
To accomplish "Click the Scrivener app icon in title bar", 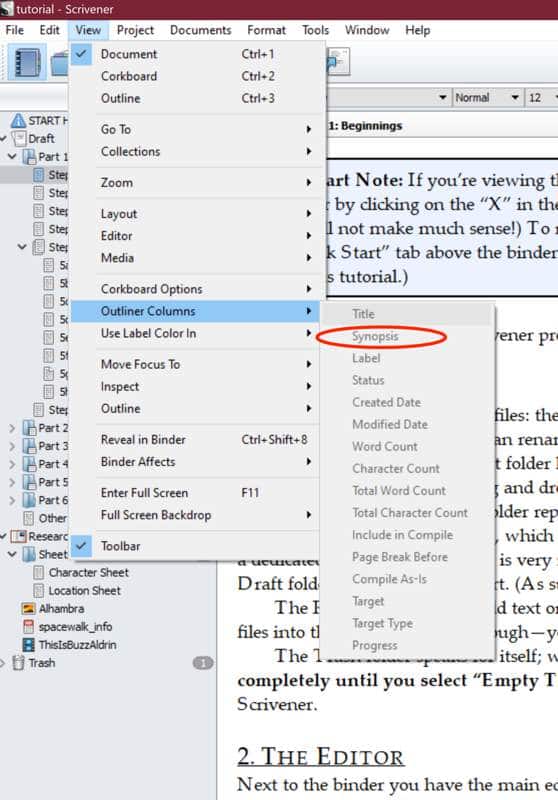I will pos(7,9).
